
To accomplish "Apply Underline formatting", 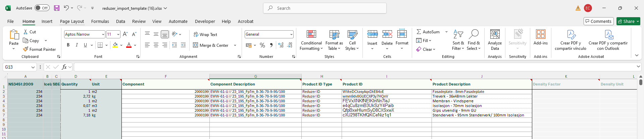I will tap(85, 45).
